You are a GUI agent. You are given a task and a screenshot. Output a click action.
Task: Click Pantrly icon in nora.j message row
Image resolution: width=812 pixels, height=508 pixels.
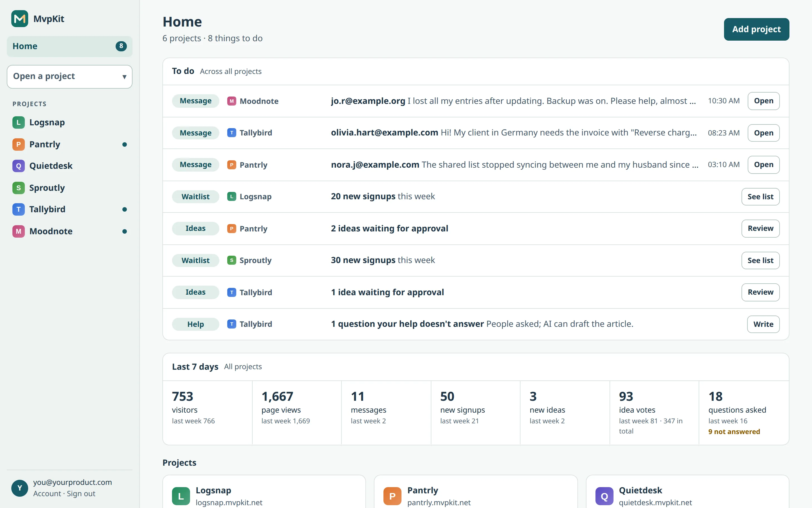tap(231, 165)
